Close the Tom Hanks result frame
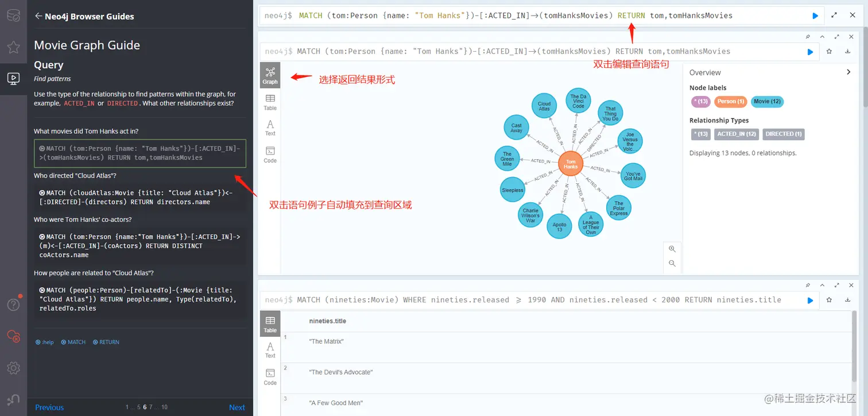The image size is (868, 416). coord(851,37)
